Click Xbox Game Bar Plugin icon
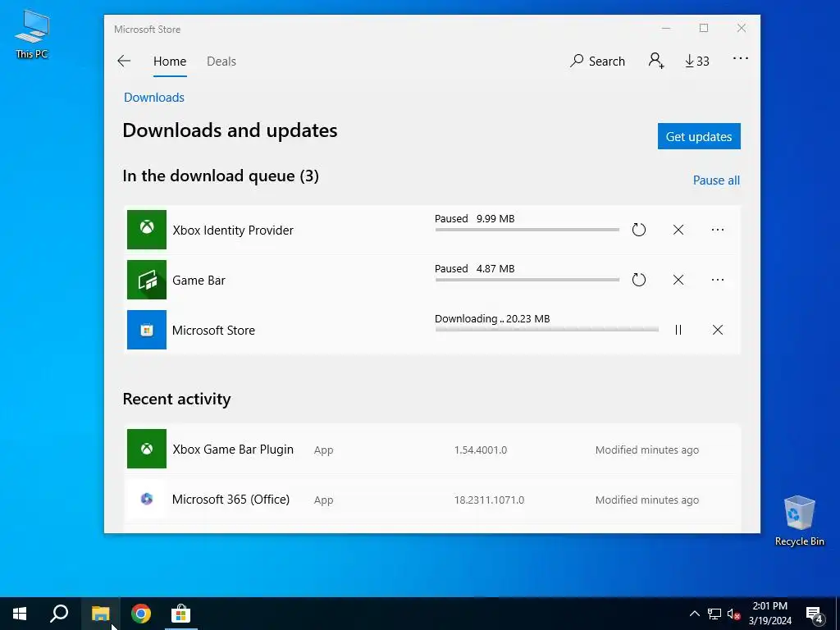Image resolution: width=840 pixels, height=630 pixels. point(147,449)
